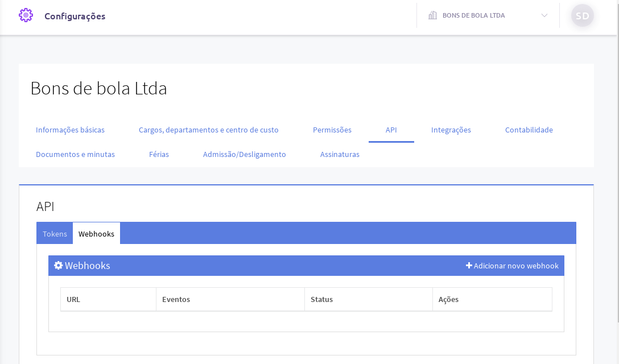Click the company building icon in header
The image size is (619, 364).
[432, 15]
